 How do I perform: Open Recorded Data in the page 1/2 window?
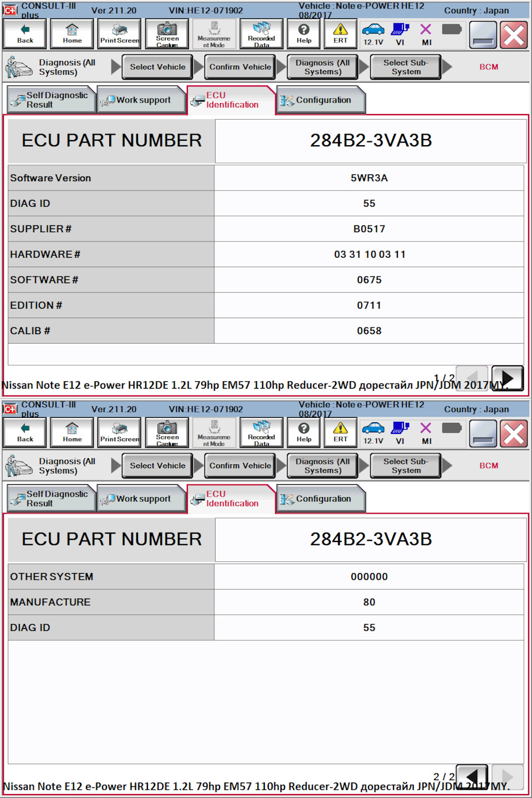262,34
